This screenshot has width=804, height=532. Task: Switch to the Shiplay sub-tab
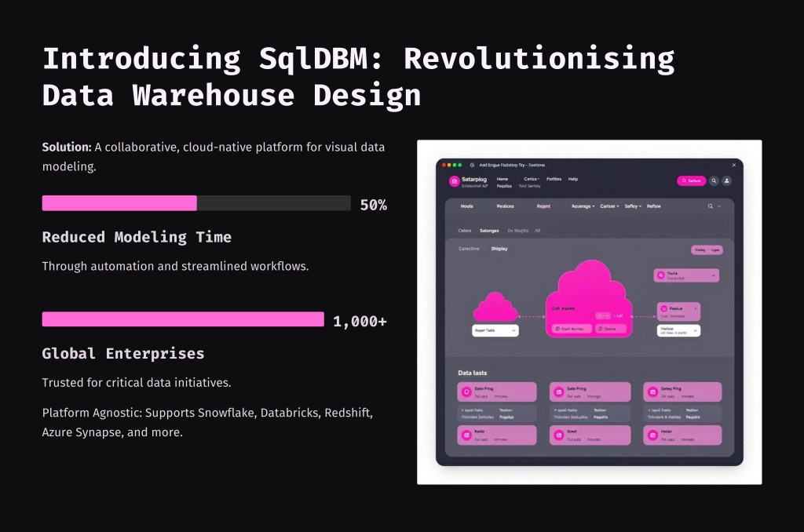(x=499, y=249)
